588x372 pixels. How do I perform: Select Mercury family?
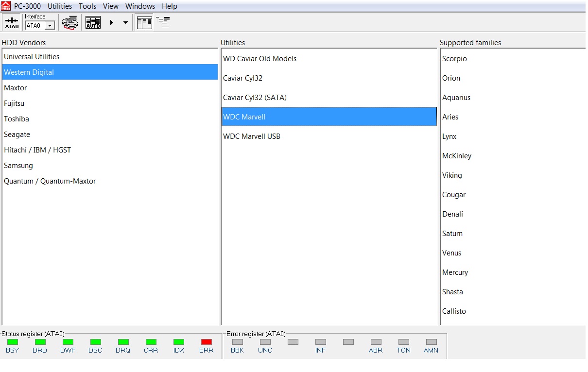(x=513, y=272)
